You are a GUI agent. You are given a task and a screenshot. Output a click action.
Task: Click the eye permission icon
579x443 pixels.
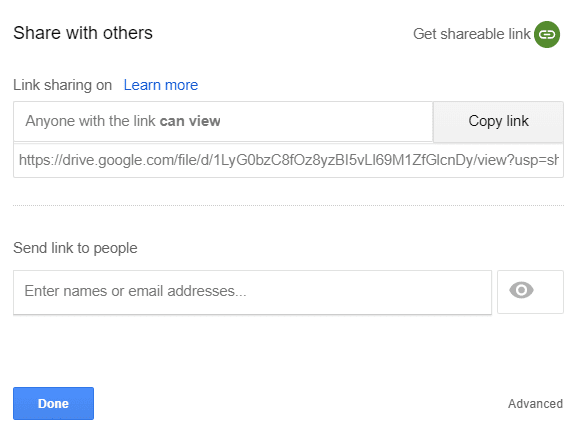(x=521, y=290)
